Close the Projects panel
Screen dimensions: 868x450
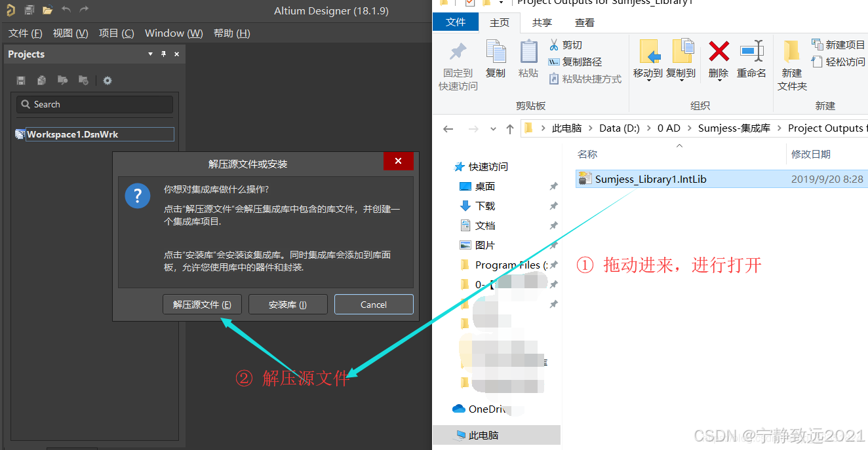tap(177, 54)
